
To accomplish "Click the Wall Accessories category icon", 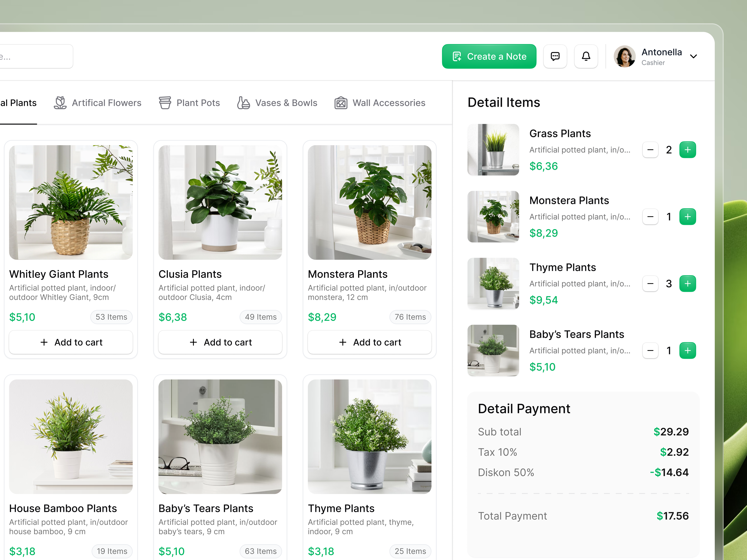I will 341,103.
